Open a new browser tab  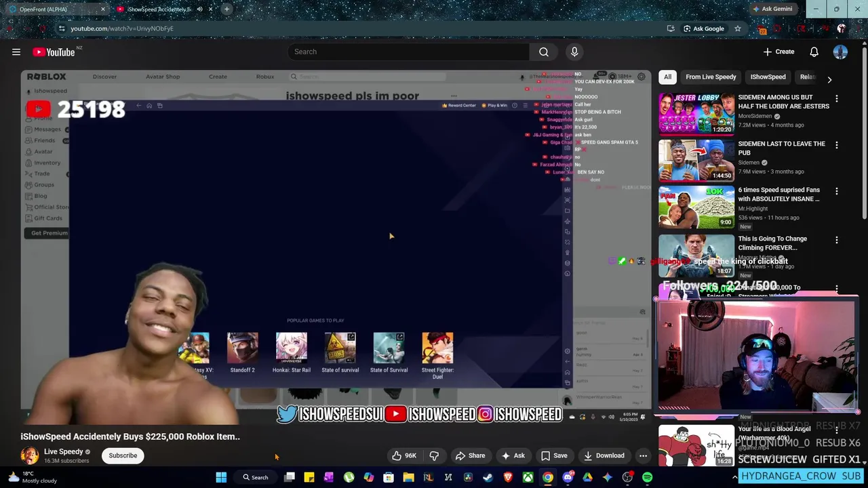(226, 9)
